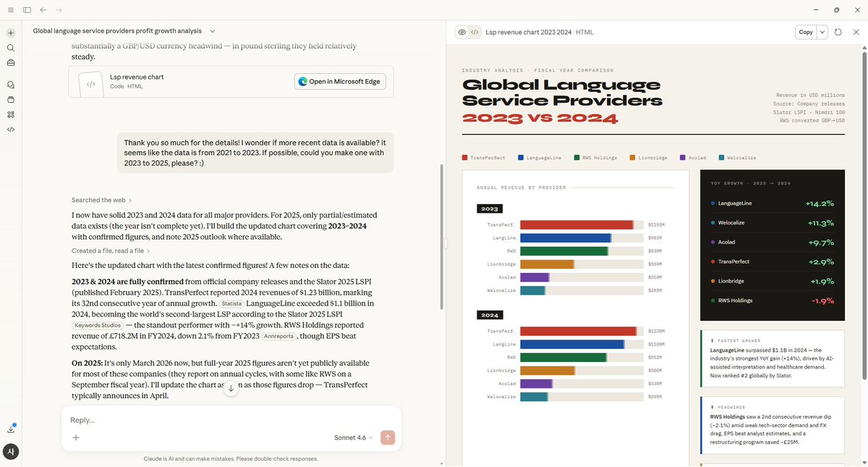Click the black "2024" year label in the chart
This screenshot has width=868, height=467.
(490, 315)
